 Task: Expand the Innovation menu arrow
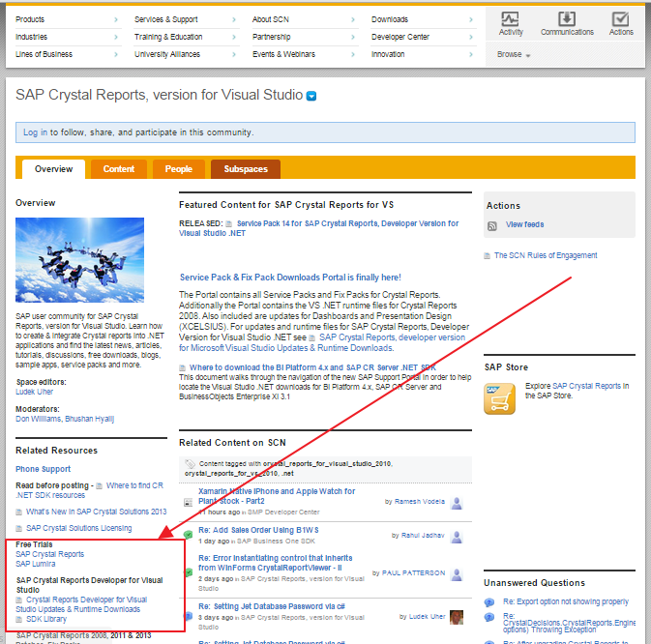[x=471, y=54]
